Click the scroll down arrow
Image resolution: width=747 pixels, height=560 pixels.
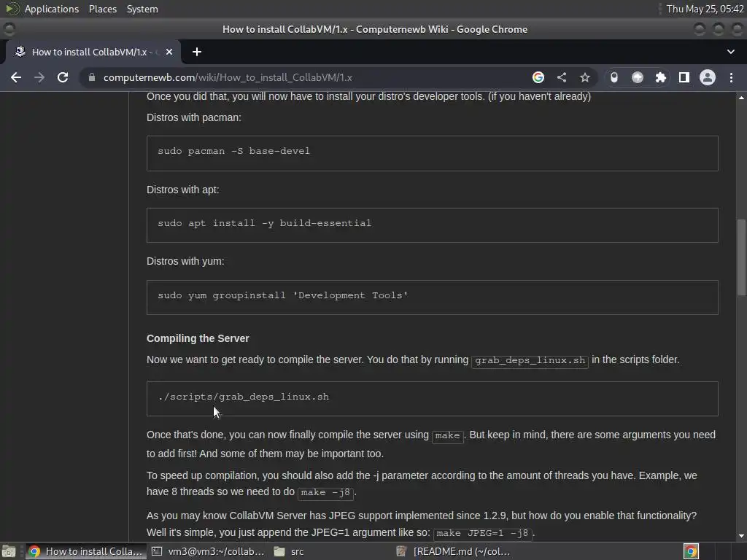pos(741,536)
